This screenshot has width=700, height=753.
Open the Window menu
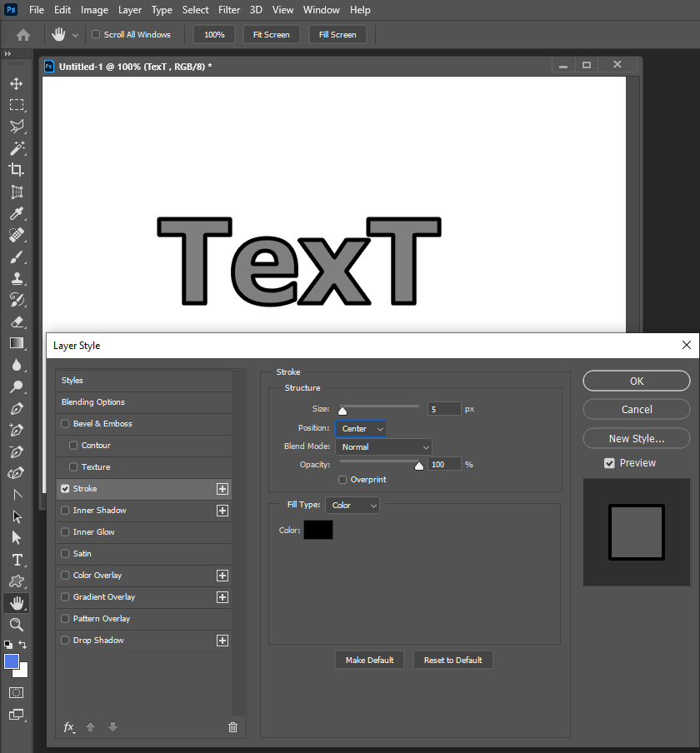click(x=322, y=9)
